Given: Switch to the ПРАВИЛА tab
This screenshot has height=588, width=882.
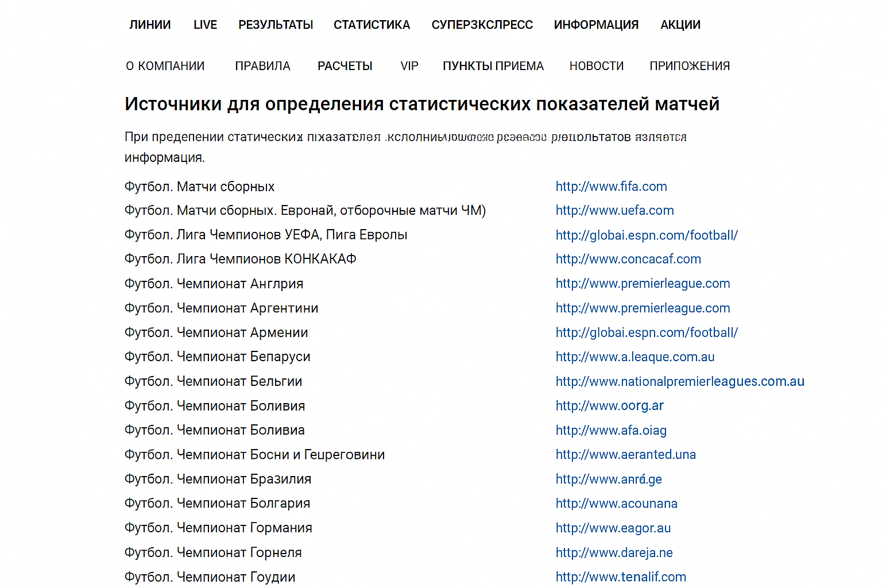Looking at the screenshot, I should pyautogui.click(x=262, y=66).
